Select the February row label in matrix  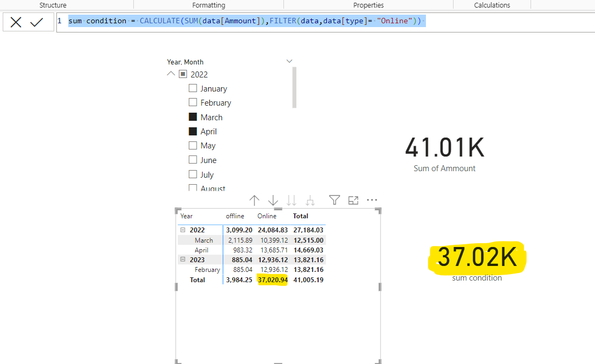(x=207, y=270)
